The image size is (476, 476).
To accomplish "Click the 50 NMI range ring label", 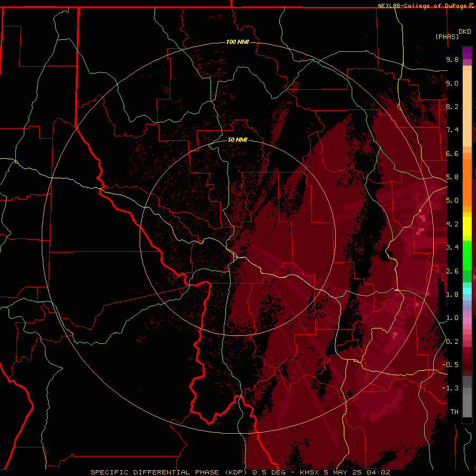I will tap(237, 140).
